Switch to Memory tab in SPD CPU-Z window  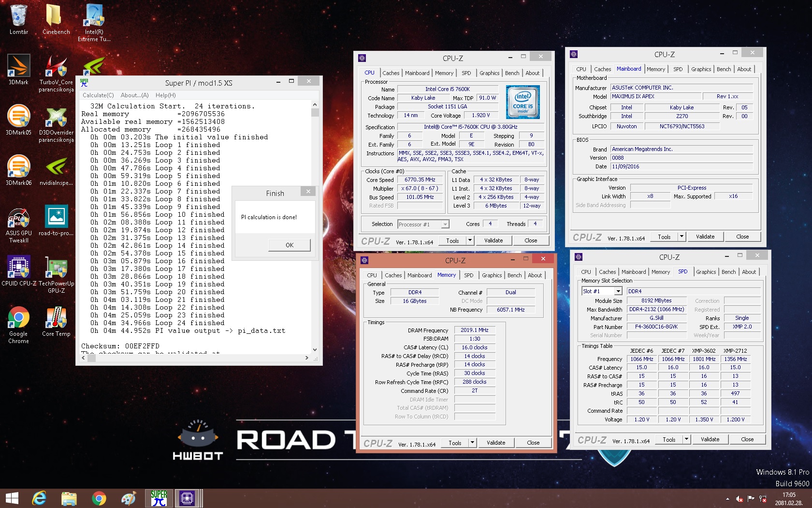coord(660,272)
